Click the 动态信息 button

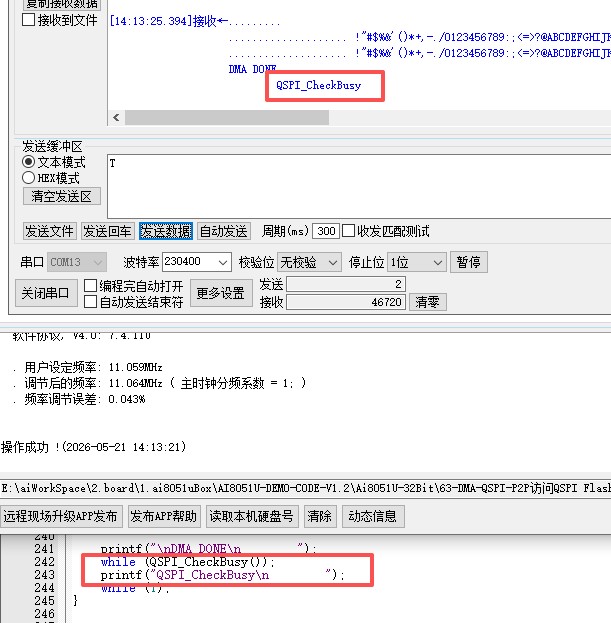[373, 516]
